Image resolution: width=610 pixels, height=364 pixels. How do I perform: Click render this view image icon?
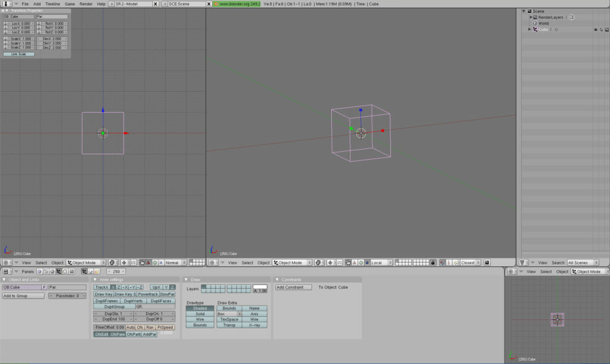click(x=487, y=263)
